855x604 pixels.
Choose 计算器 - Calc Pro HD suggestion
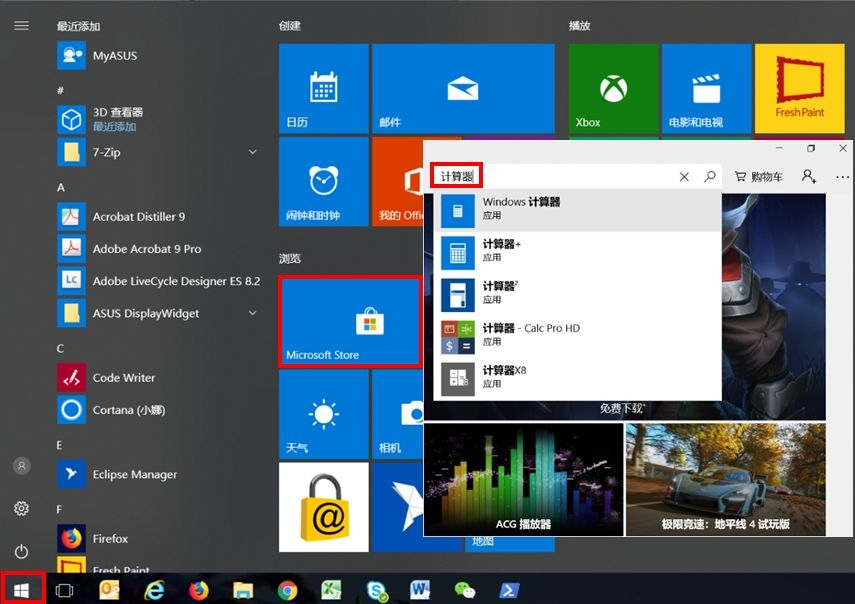[578, 335]
